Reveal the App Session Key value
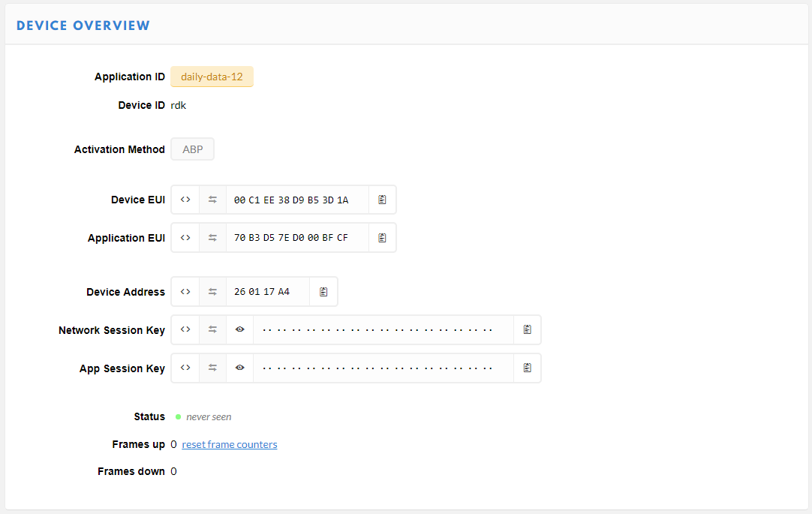812x514 pixels. 239,368
